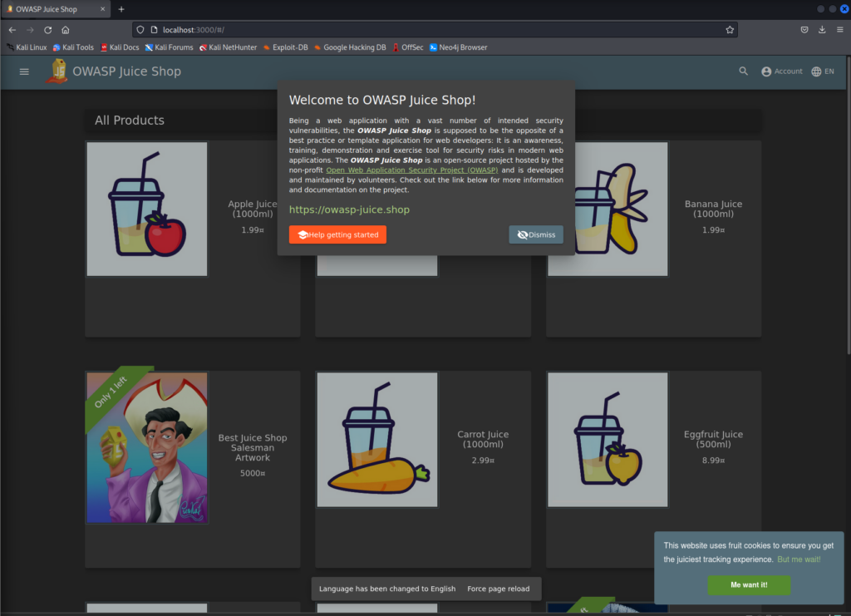851x616 pixels.
Task: Click the browser forward arrow
Action: coord(31,30)
